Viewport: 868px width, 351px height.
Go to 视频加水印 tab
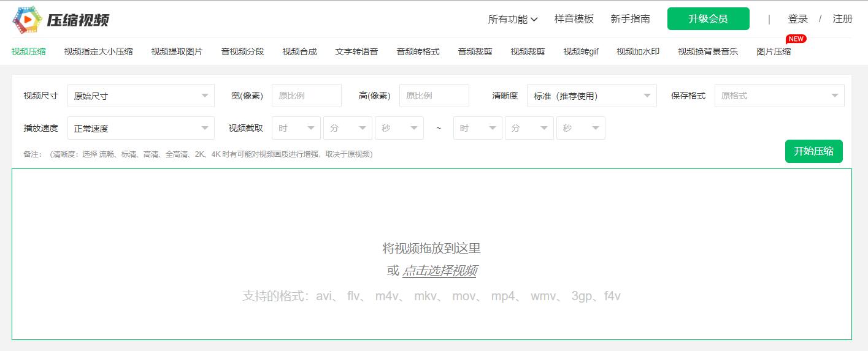637,51
